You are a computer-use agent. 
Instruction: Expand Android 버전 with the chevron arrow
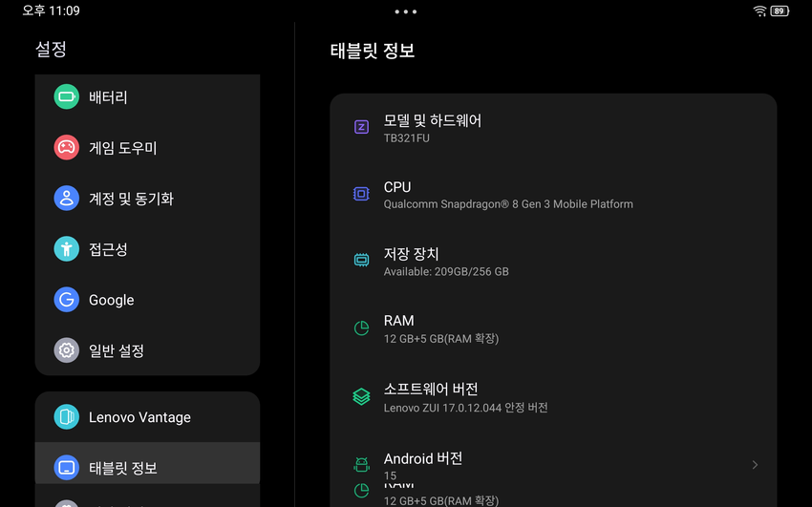755,465
